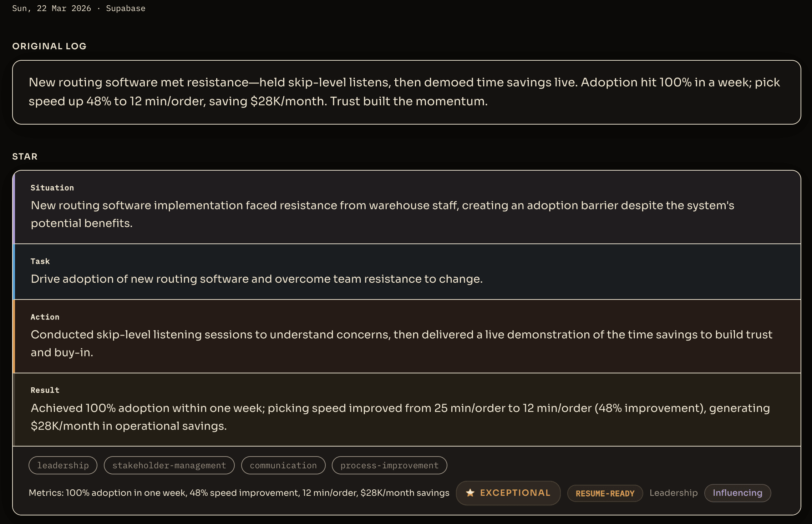The image size is (812, 524).
Task: Select the leadership tag pill
Action: (x=63, y=465)
